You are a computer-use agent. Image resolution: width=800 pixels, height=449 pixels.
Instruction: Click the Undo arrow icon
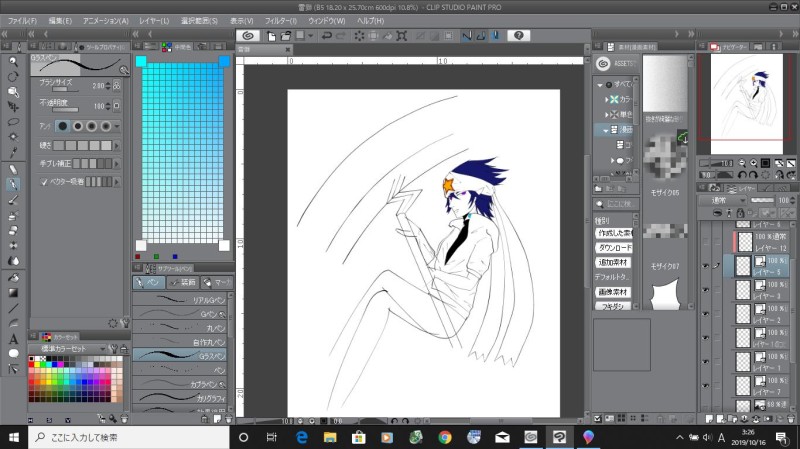tap(327, 36)
